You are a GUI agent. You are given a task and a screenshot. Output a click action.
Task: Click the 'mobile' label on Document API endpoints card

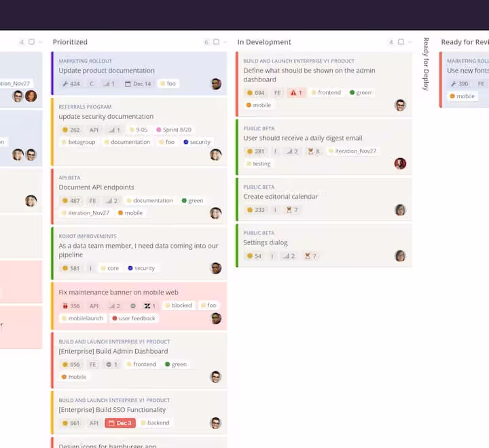point(130,213)
